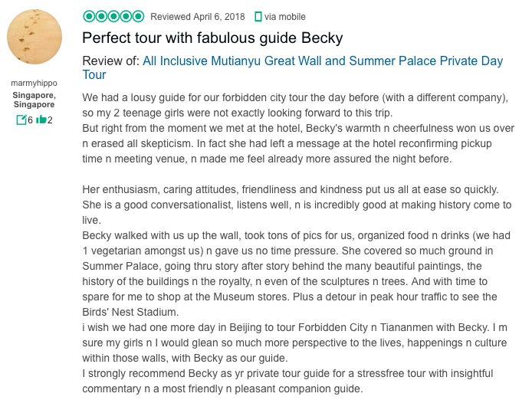This screenshot has width=532, height=400.
Task: Click the green mobile phone icon
Action: 258,16
